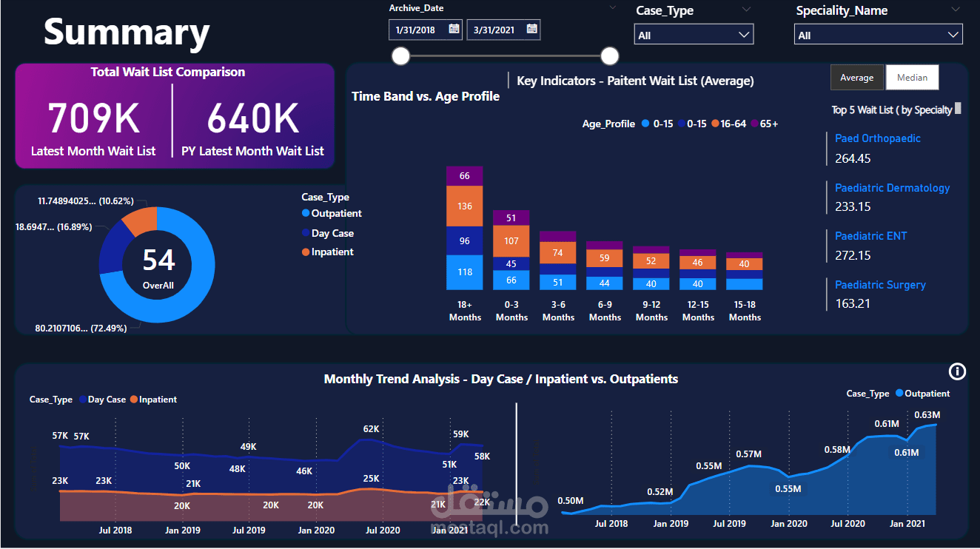
Task: Open the end date calendar picker icon
Action: click(x=531, y=30)
